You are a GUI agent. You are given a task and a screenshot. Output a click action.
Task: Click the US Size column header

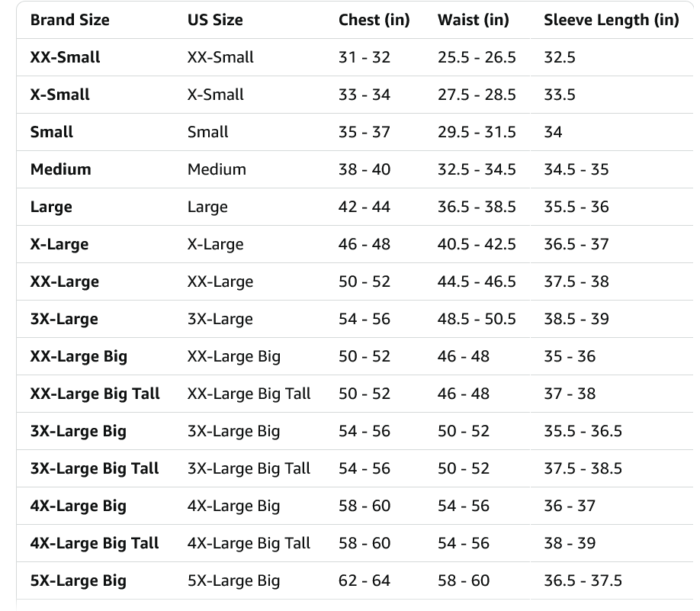(215, 20)
